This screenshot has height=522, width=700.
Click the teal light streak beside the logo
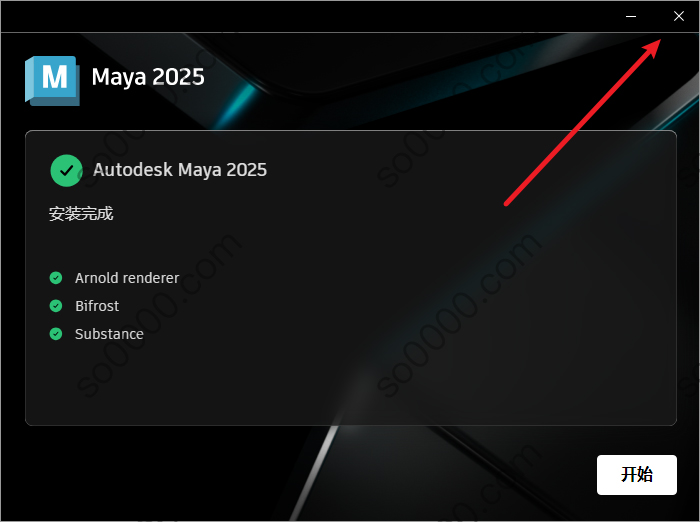(239, 104)
